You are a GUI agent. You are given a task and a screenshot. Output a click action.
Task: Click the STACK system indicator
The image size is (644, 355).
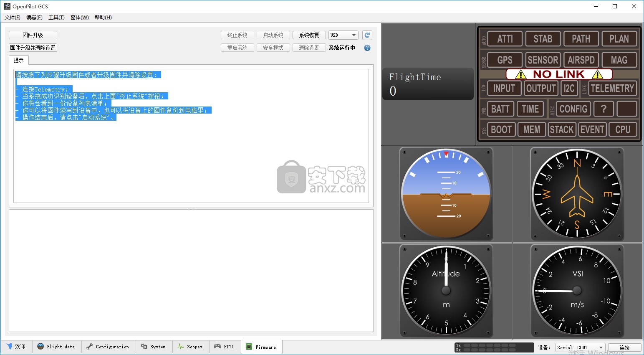(x=561, y=129)
